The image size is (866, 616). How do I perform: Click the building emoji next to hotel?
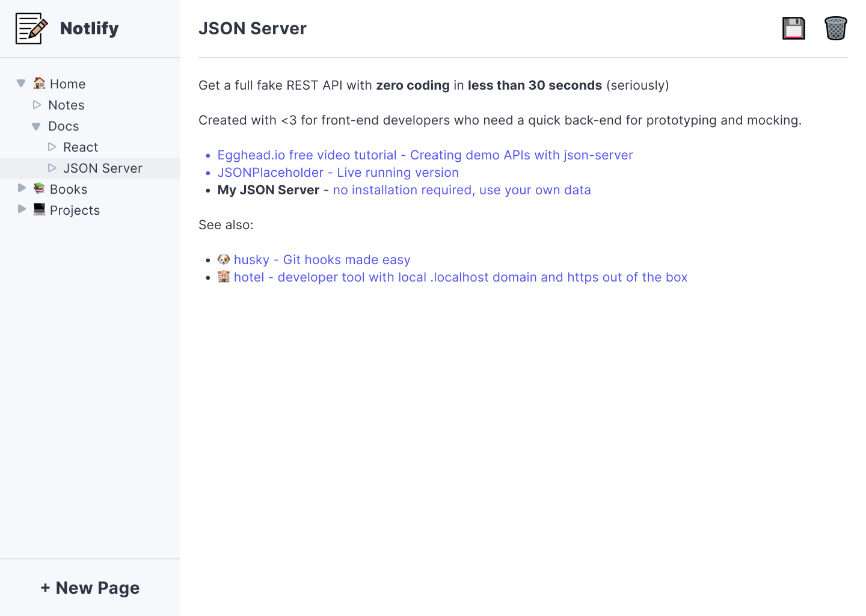[223, 277]
